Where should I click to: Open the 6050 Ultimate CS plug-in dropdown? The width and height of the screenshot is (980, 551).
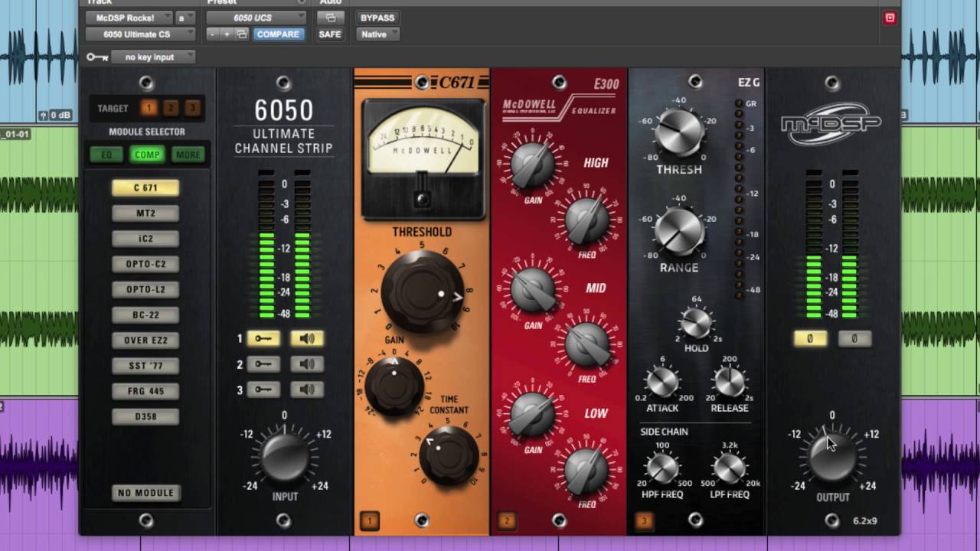point(140,34)
